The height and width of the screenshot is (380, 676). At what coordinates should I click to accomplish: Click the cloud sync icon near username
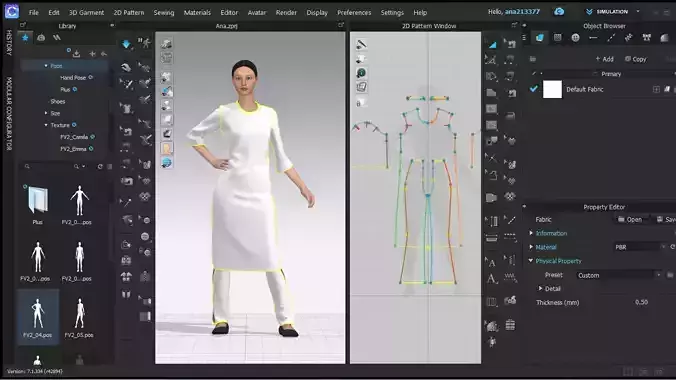pyautogui.click(x=559, y=12)
